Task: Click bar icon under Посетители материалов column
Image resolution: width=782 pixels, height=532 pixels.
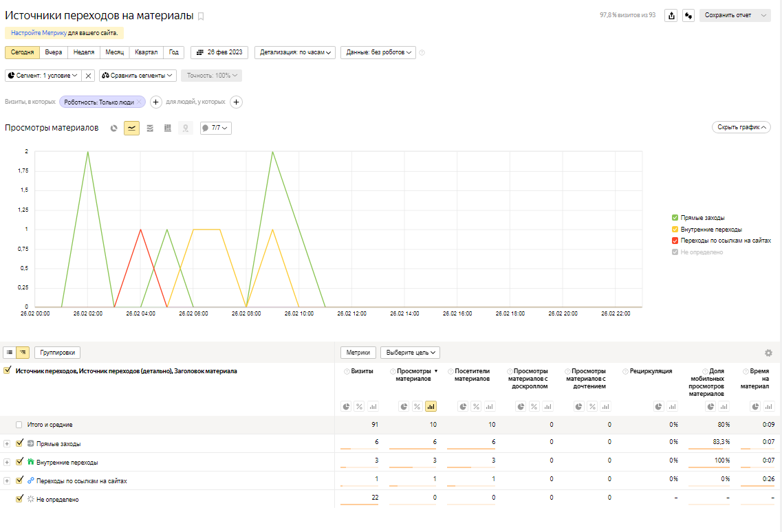Action: (x=490, y=407)
